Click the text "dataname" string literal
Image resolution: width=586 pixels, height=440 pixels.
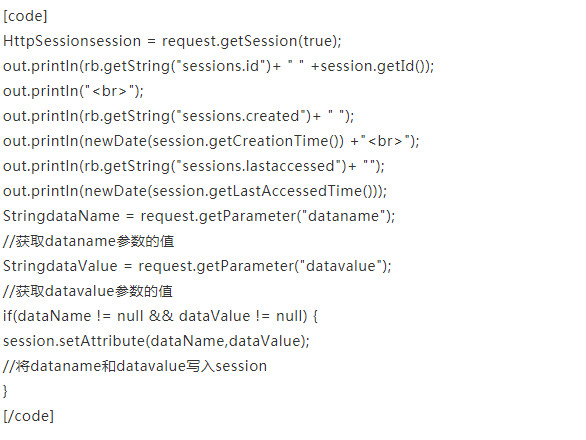[344, 216]
